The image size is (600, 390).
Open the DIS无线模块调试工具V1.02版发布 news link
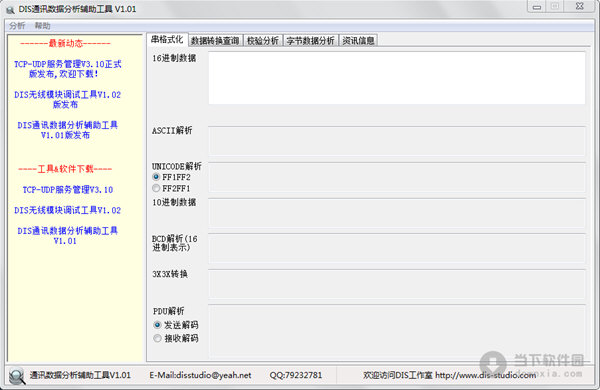[67, 100]
